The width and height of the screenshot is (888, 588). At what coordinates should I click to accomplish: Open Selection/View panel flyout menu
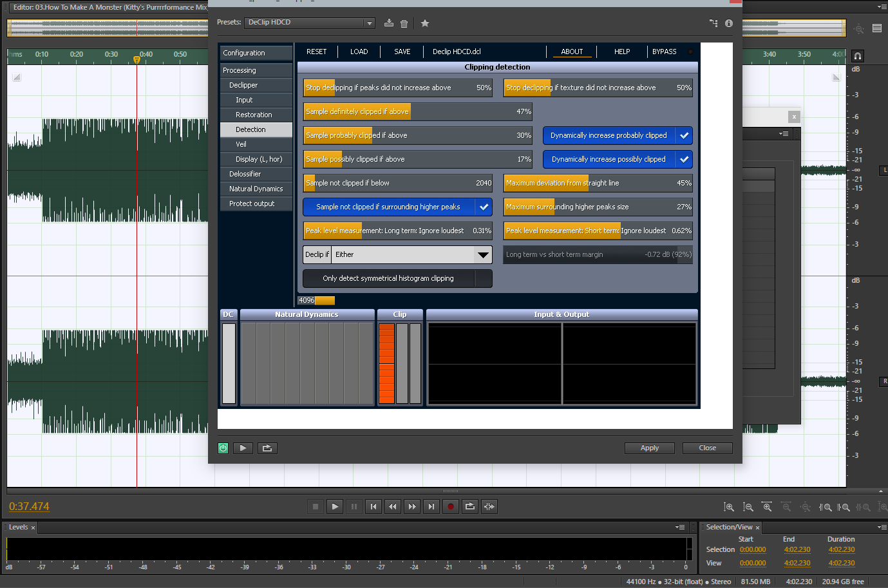point(882,527)
